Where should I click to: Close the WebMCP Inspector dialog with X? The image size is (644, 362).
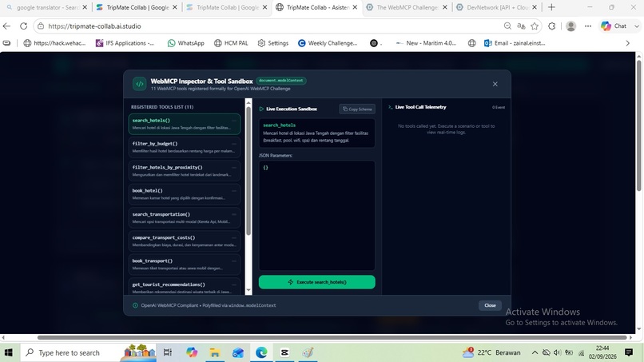click(495, 84)
